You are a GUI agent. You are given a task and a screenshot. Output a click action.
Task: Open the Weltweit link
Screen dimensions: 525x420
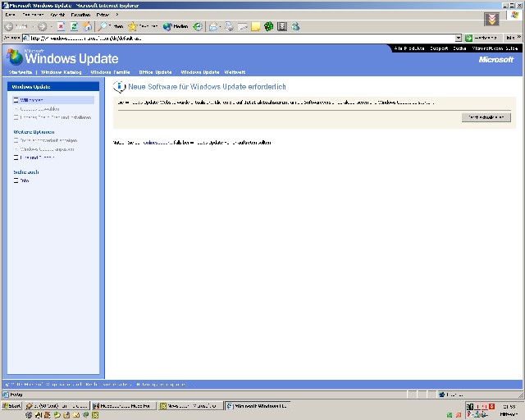tap(235, 72)
